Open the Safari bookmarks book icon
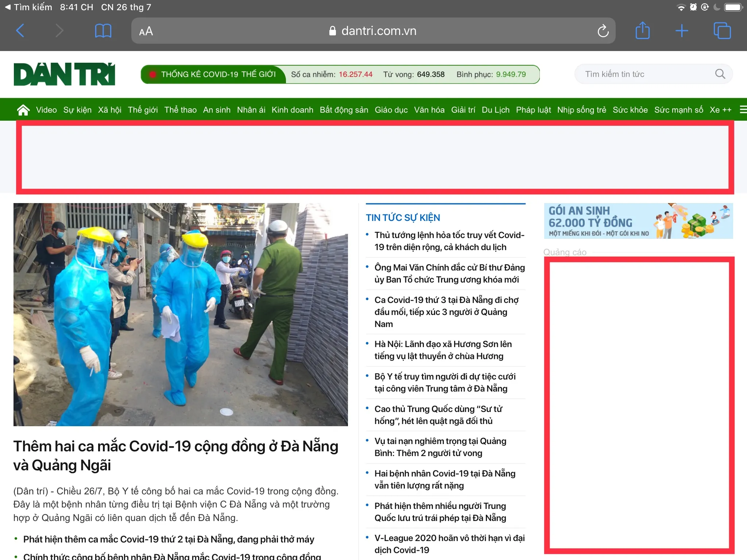 [103, 31]
